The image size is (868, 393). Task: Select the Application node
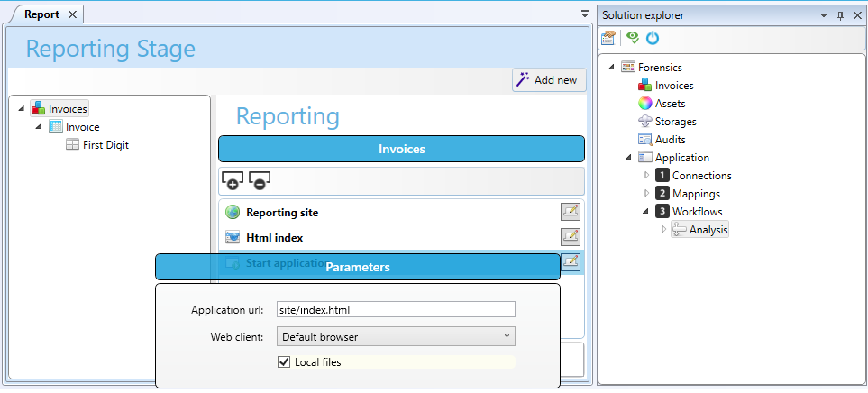tap(682, 158)
